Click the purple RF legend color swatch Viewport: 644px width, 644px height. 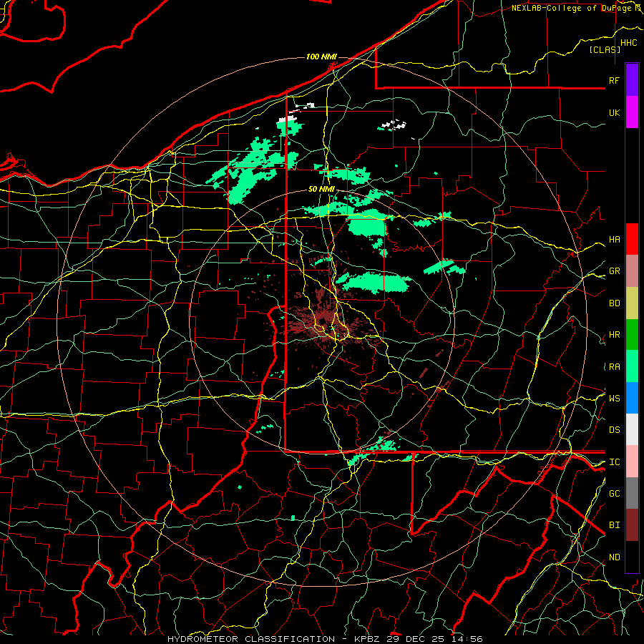coord(632,80)
